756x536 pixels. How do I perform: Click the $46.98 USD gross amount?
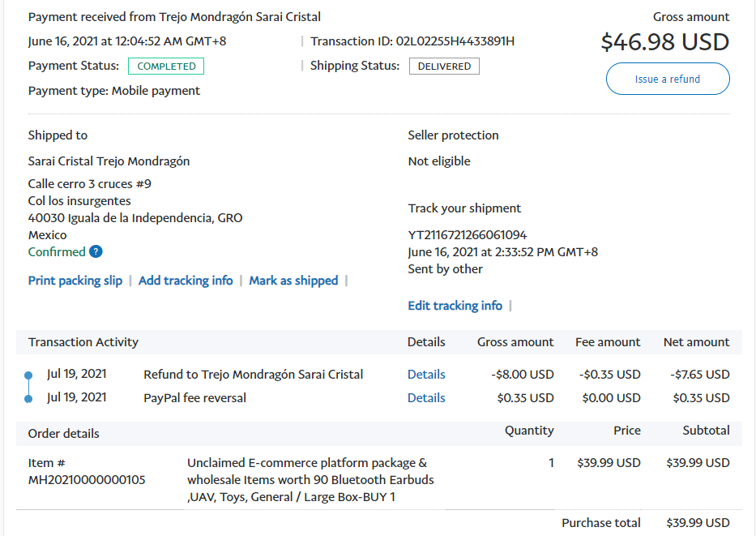click(x=664, y=42)
